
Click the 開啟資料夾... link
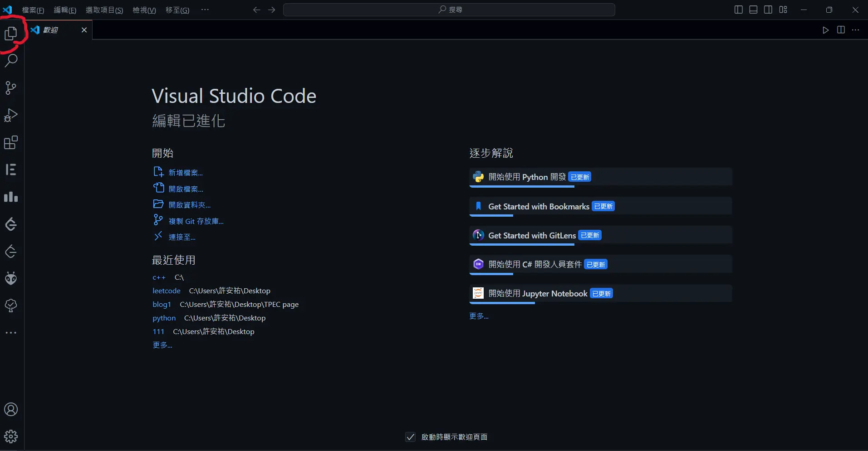[189, 205]
